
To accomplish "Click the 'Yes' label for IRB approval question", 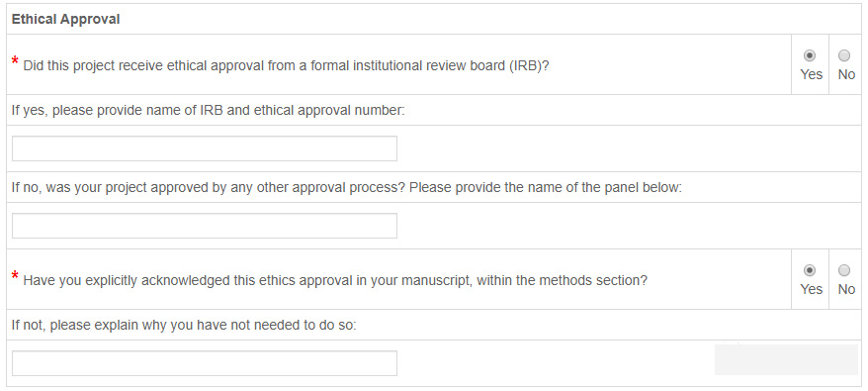I will (811, 74).
